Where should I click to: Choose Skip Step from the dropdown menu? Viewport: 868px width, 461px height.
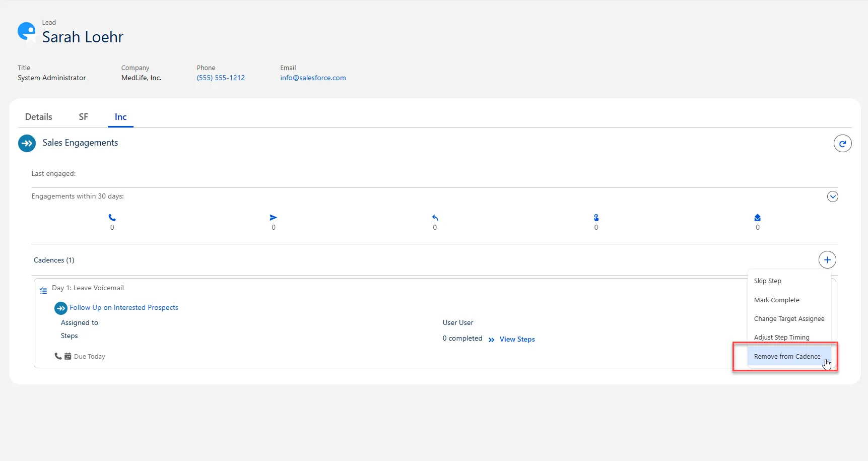pyautogui.click(x=767, y=281)
